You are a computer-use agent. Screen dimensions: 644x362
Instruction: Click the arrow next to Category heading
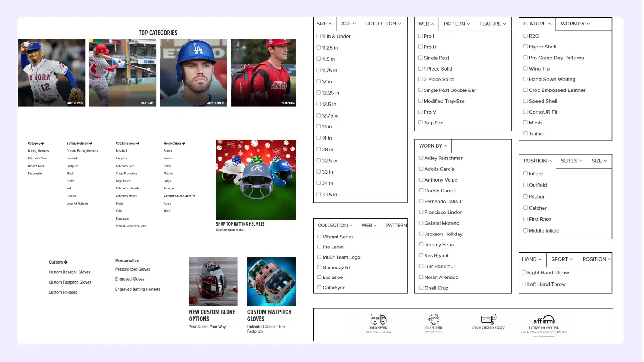point(43,144)
